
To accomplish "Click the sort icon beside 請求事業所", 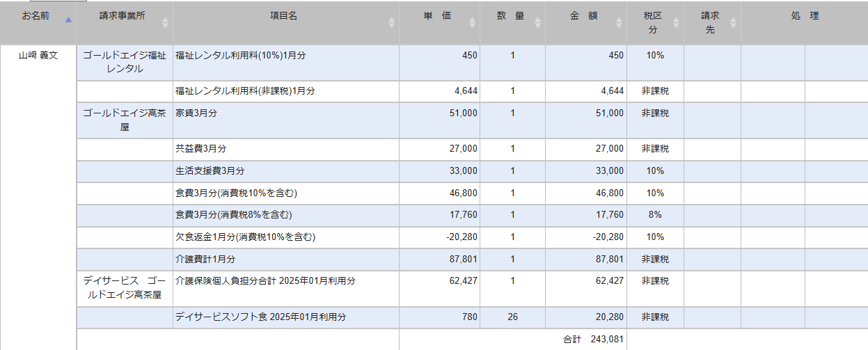I will coord(165,22).
